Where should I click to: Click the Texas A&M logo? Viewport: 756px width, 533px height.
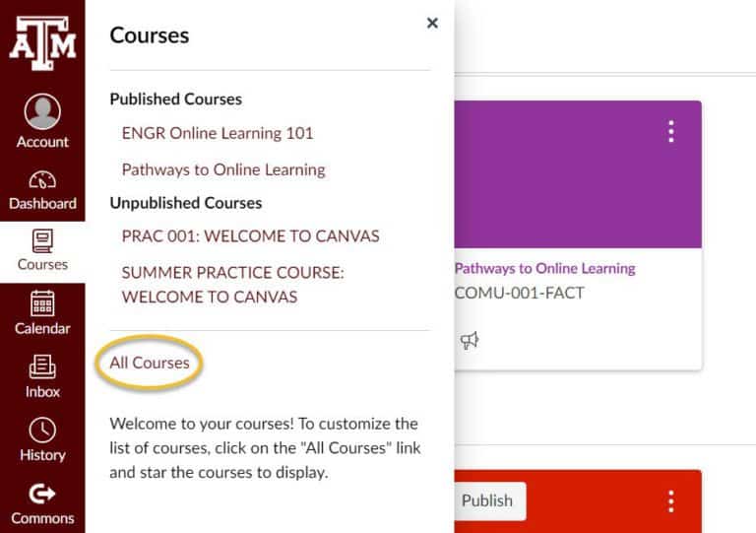(x=42, y=42)
